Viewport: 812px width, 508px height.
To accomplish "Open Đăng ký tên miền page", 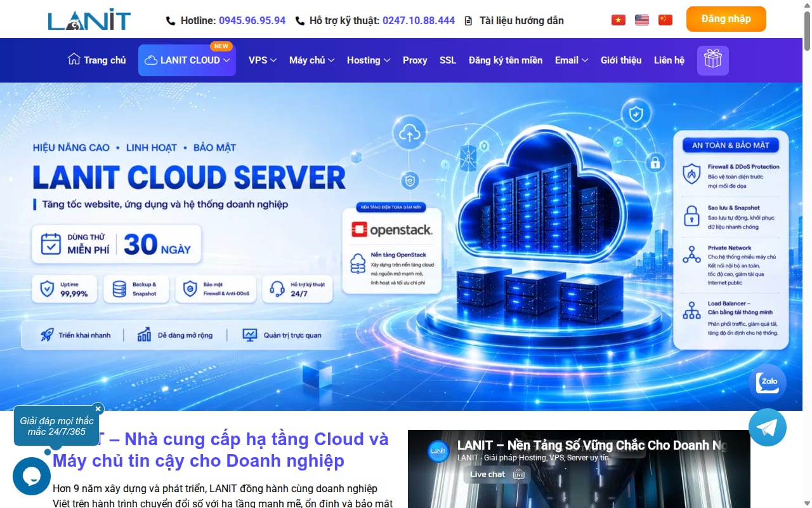I will pos(506,60).
